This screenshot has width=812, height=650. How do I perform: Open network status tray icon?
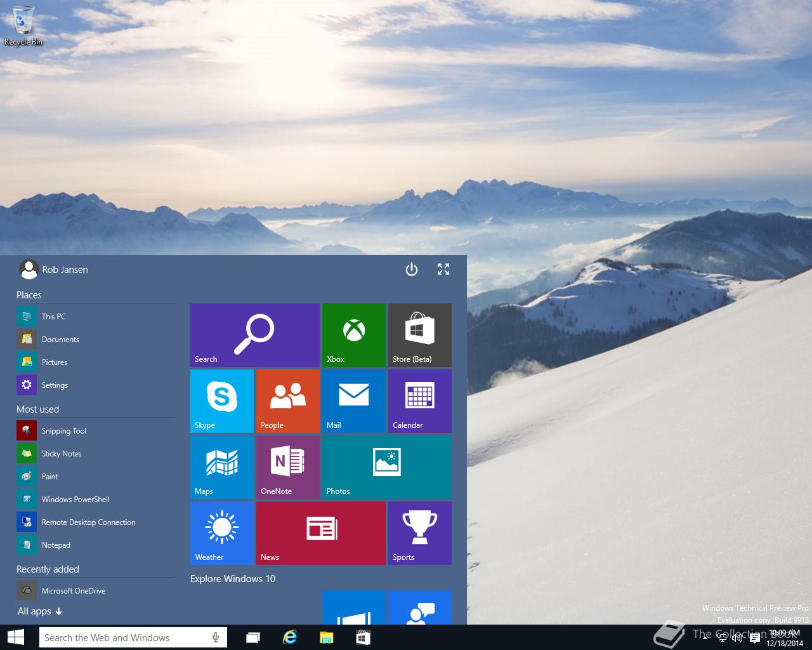coord(722,638)
